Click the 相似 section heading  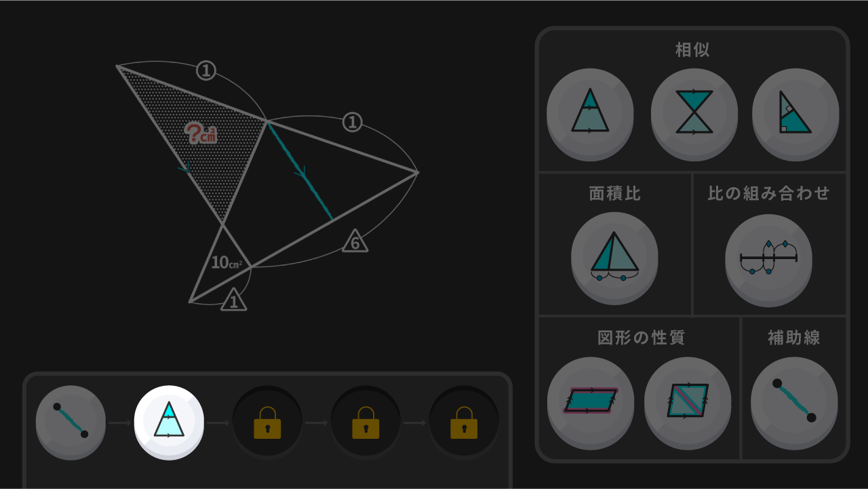click(x=692, y=50)
